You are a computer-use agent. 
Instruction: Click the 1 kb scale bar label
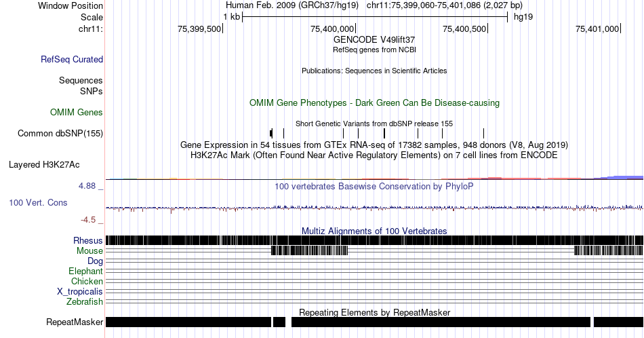[x=232, y=17]
